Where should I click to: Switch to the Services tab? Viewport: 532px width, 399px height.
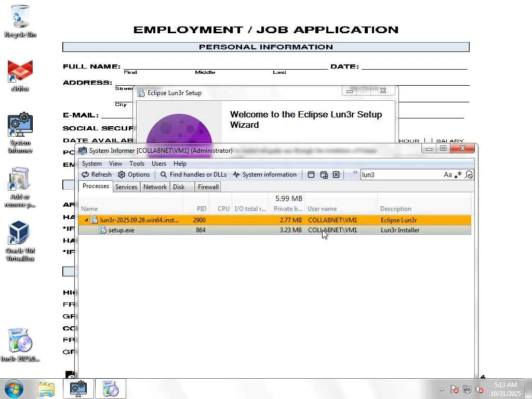[126, 187]
